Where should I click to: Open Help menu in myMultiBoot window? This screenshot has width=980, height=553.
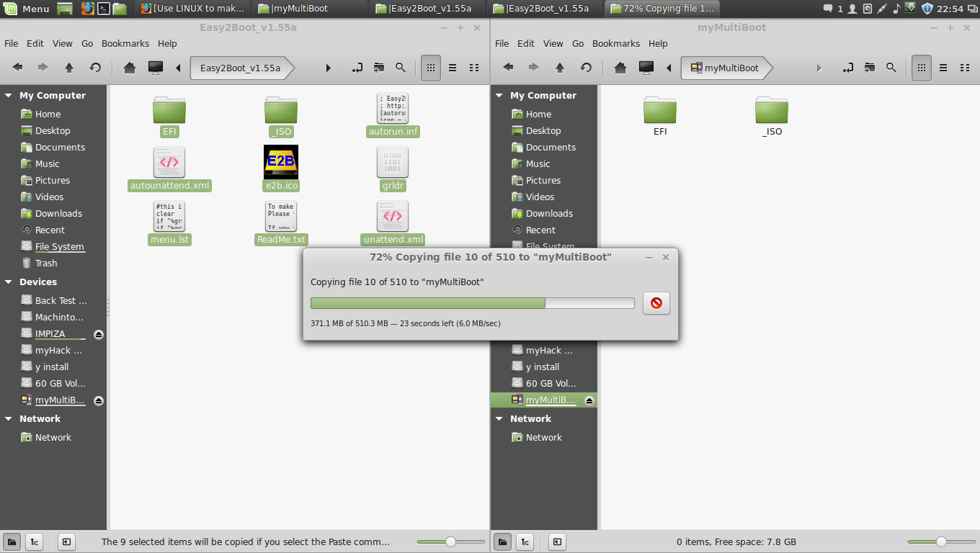tap(658, 43)
